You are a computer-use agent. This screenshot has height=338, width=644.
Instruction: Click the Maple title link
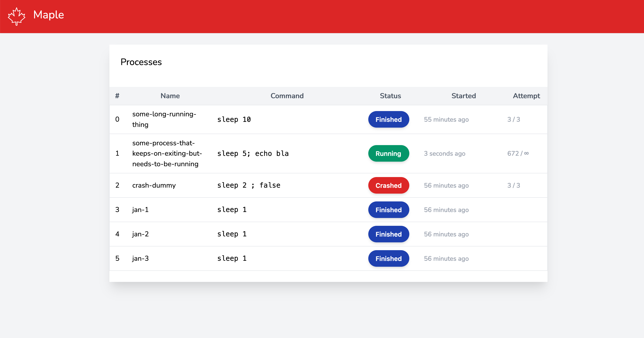[49, 15]
